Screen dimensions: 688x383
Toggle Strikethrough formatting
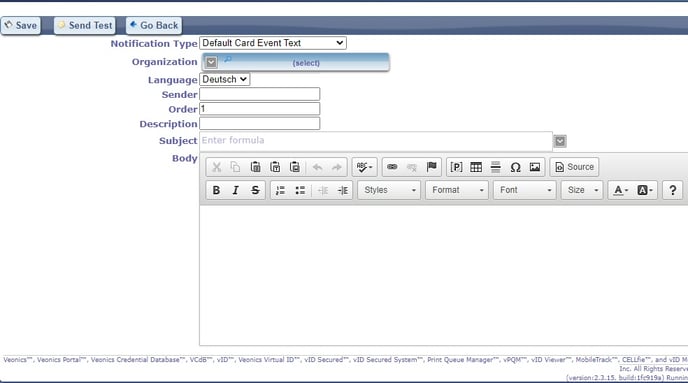tap(255, 190)
